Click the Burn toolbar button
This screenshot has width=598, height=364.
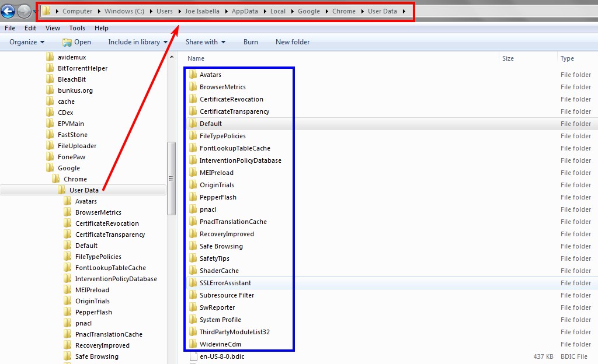[x=251, y=42]
